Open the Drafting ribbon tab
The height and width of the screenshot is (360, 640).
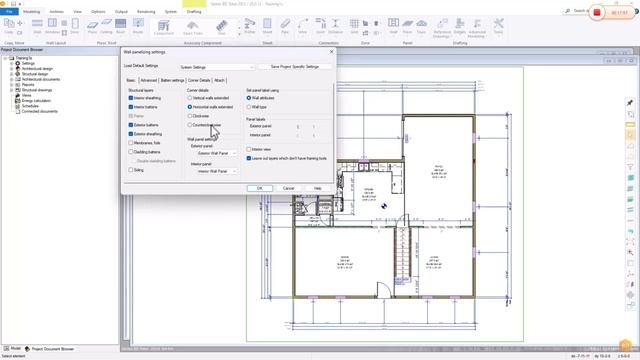(x=194, y=12)
